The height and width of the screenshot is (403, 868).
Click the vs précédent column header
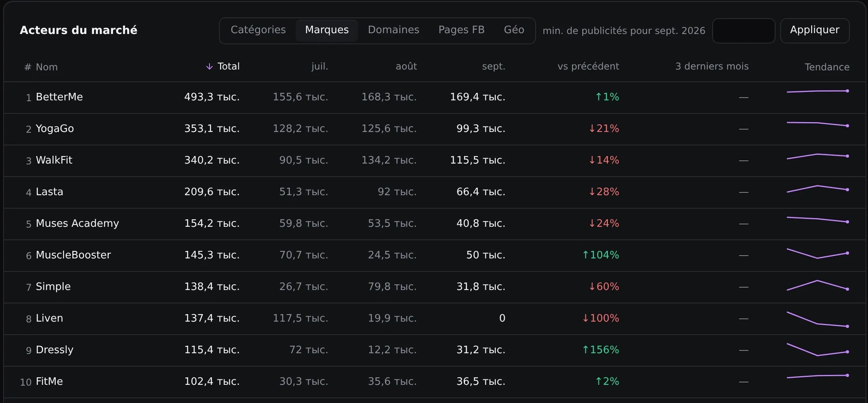[x=588, y=66]
